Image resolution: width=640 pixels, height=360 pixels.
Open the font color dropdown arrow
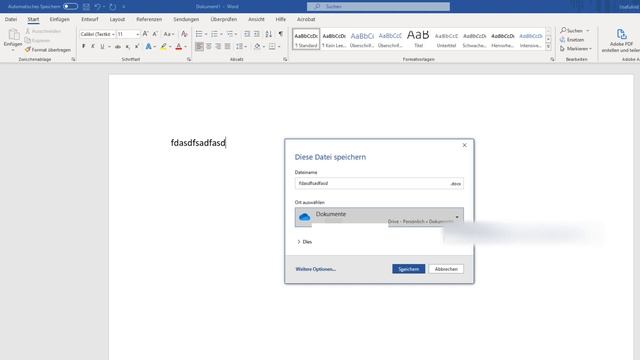point(186,47)
